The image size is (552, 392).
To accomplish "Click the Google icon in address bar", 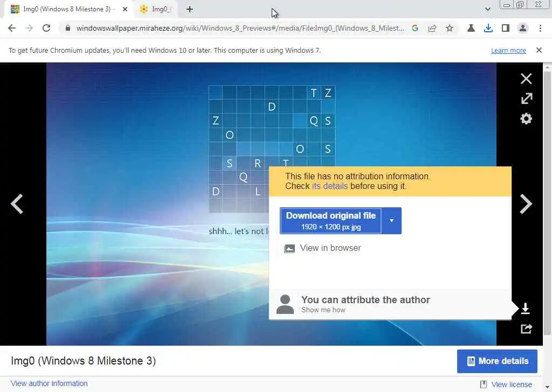I will pos(415,28).
